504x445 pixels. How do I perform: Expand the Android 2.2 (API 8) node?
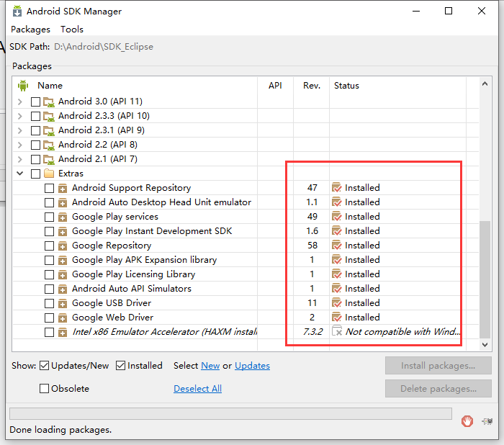click(x=20, y=145)
